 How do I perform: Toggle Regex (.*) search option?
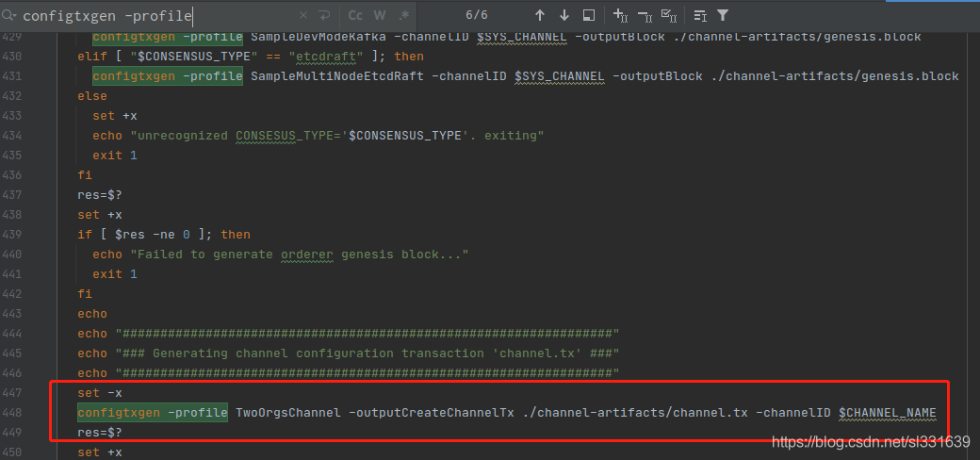point(403,15)
